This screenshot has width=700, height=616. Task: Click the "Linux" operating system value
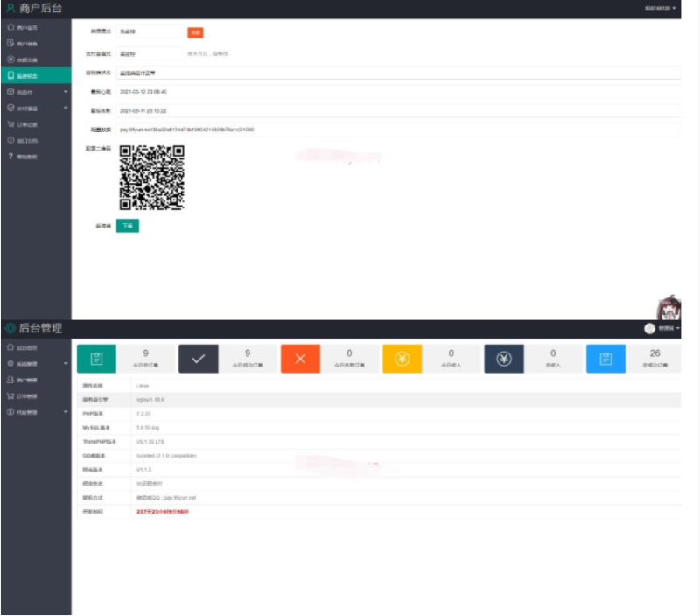pos(143,386)
